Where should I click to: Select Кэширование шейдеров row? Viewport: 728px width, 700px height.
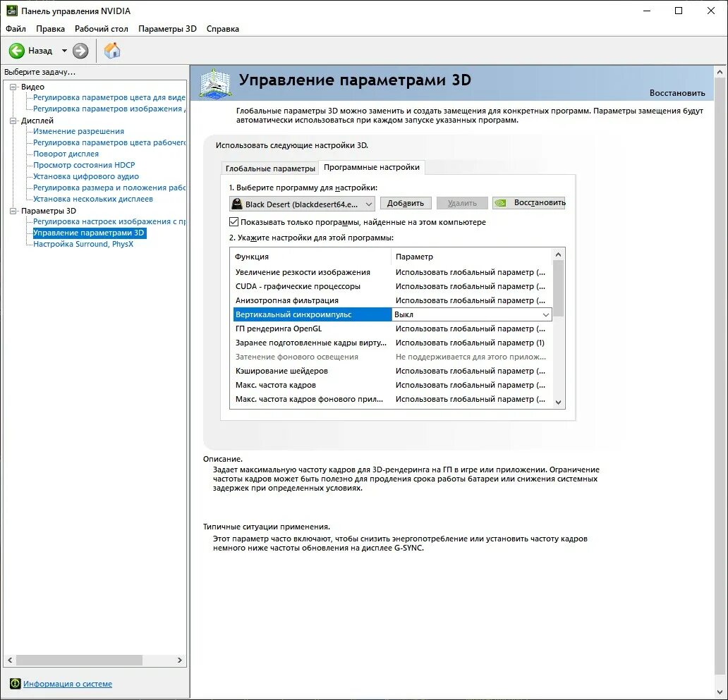click(x=392, y=371)
